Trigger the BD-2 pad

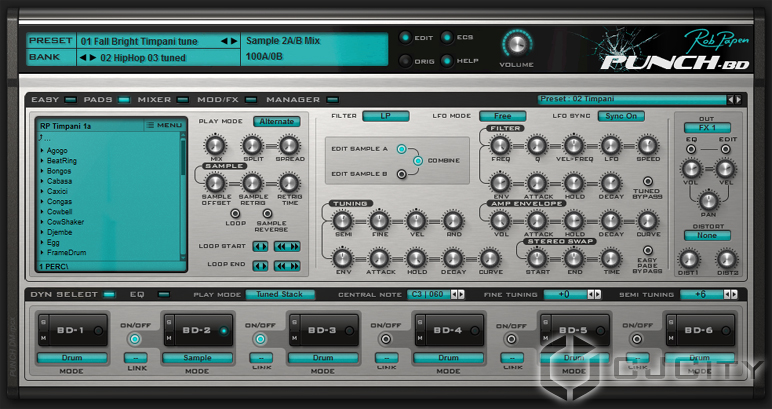[x=197, y=330]
